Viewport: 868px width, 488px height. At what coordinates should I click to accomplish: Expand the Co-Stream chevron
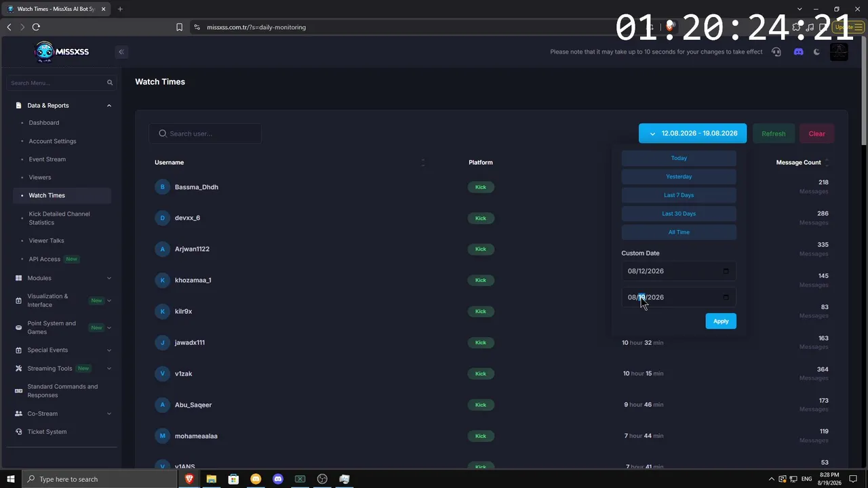click(108, 413)
